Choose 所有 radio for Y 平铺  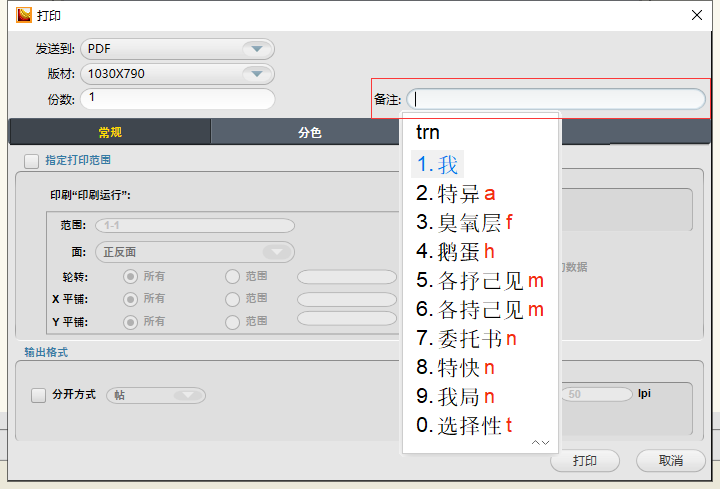(x=130, y=322)
